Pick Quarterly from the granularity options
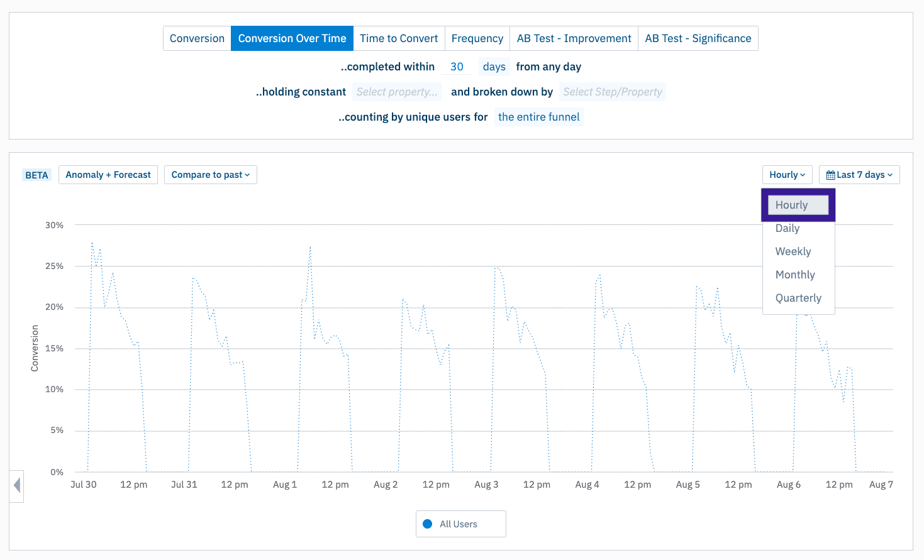The height and width of the screenshot is (560, 924). click(798, 297)
